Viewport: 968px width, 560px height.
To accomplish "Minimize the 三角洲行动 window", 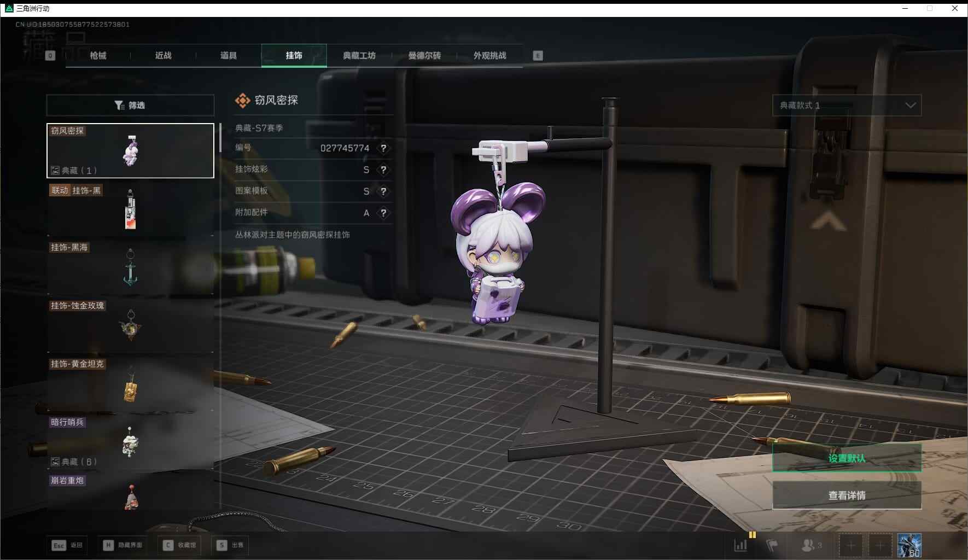I will coord(905,8).
